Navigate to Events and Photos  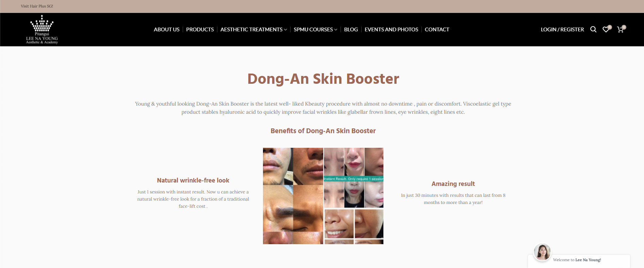tap(391, 30)
